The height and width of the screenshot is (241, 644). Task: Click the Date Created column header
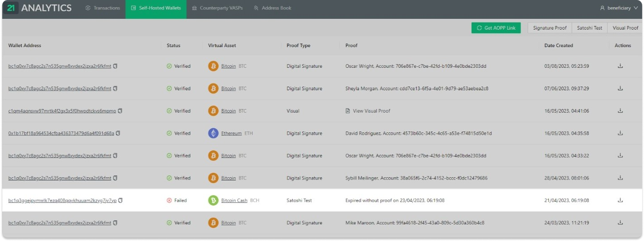click(558, 45)
